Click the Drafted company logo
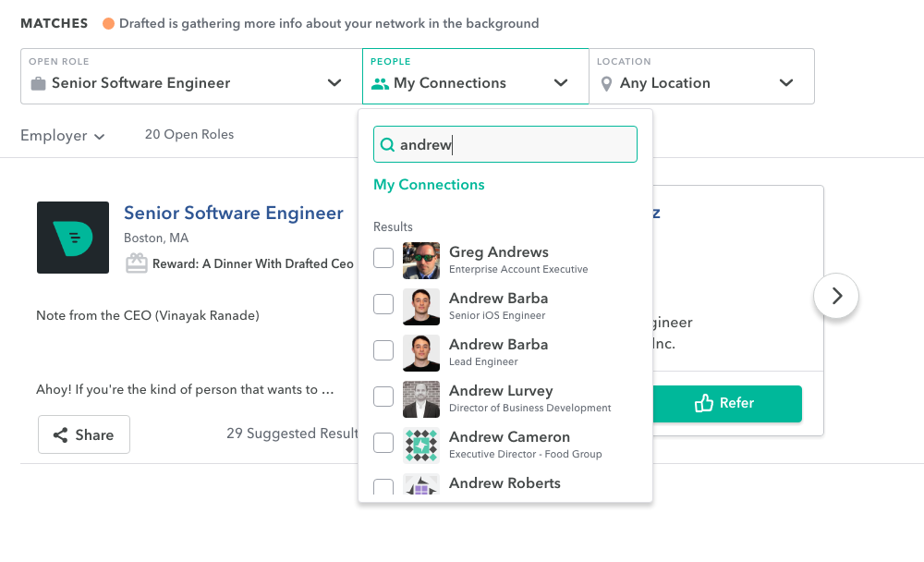This screenshot has height=562, width=924. tap(73, 238)
